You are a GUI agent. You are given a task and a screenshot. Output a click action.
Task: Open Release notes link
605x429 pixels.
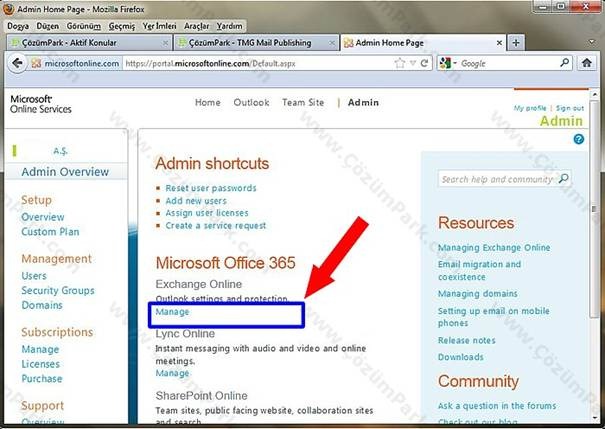click(x=466, y=341)
